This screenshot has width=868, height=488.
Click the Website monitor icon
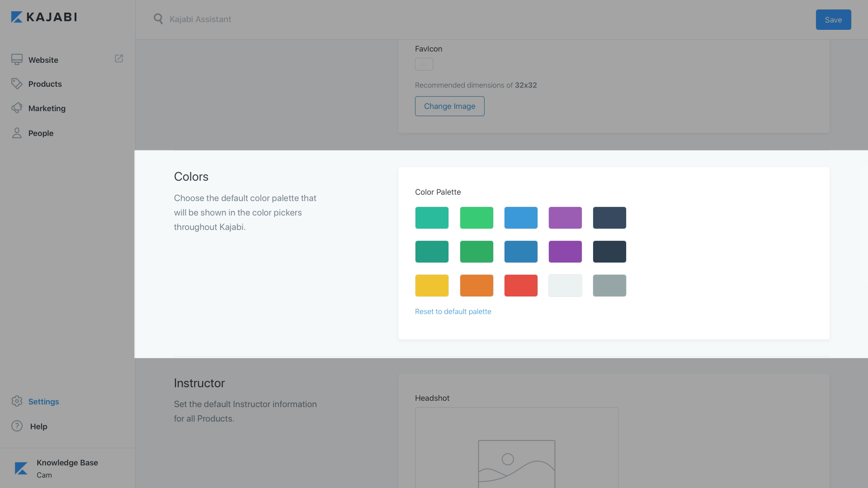click(17, 60)
